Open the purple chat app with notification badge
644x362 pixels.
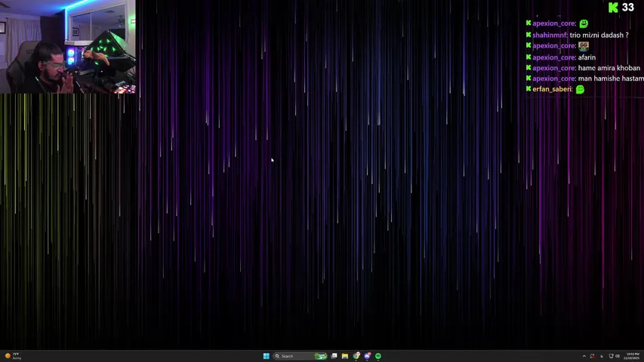(x=367, y=356)
